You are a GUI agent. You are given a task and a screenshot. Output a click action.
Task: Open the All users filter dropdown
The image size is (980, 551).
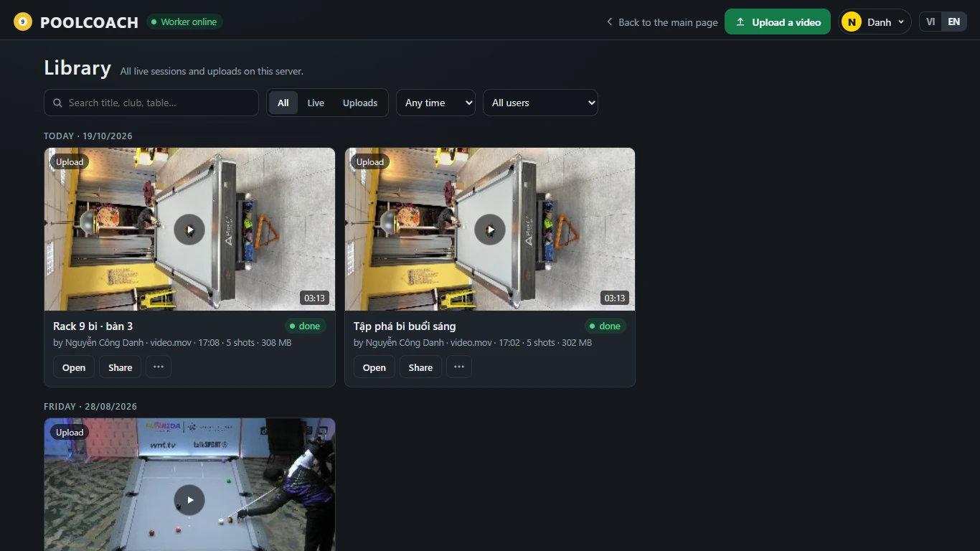point(540,103)
